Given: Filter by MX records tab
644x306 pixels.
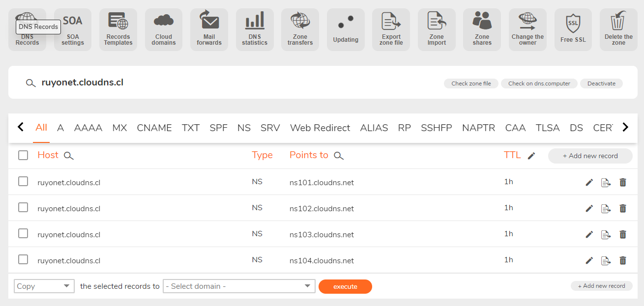Looking at the screenshot, I should coord(119,128).
